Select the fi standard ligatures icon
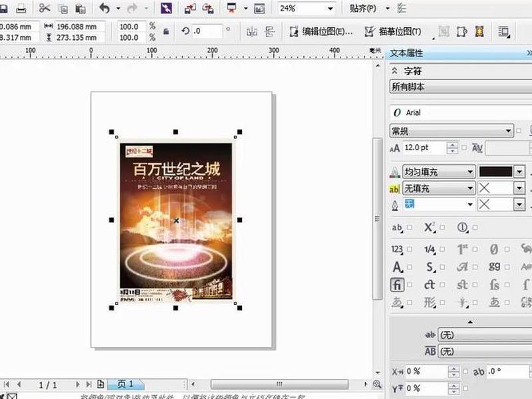 tap(397, 285)
